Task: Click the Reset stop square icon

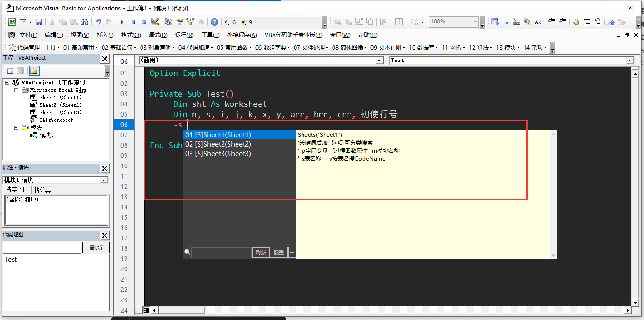Action: pyautogui.click(x=144, y=22)
